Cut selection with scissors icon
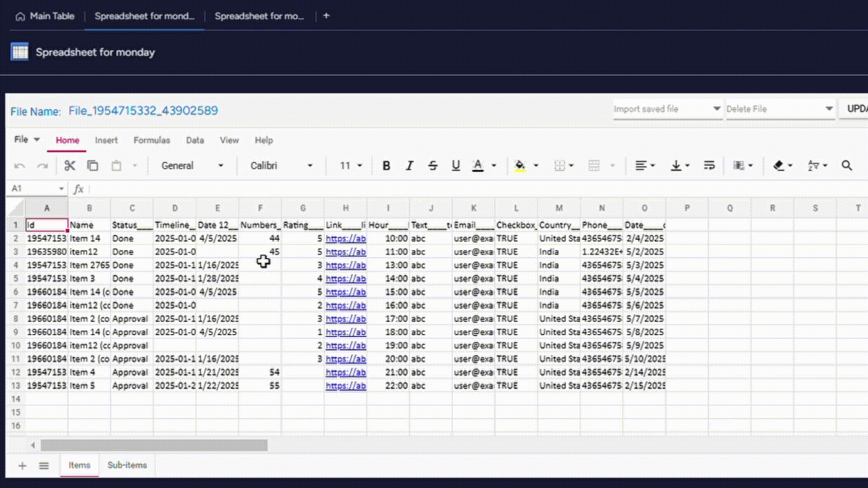The width and height of the screenshot is (868, 488). tap(70, 166)
